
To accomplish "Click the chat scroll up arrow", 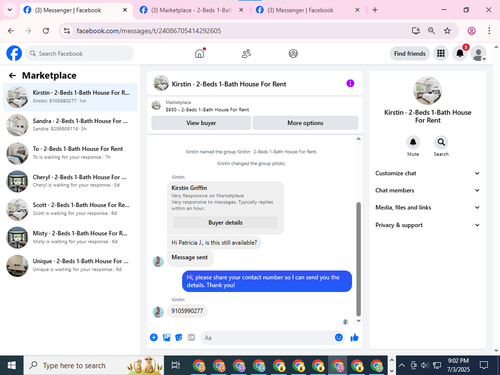I will 359,139.
